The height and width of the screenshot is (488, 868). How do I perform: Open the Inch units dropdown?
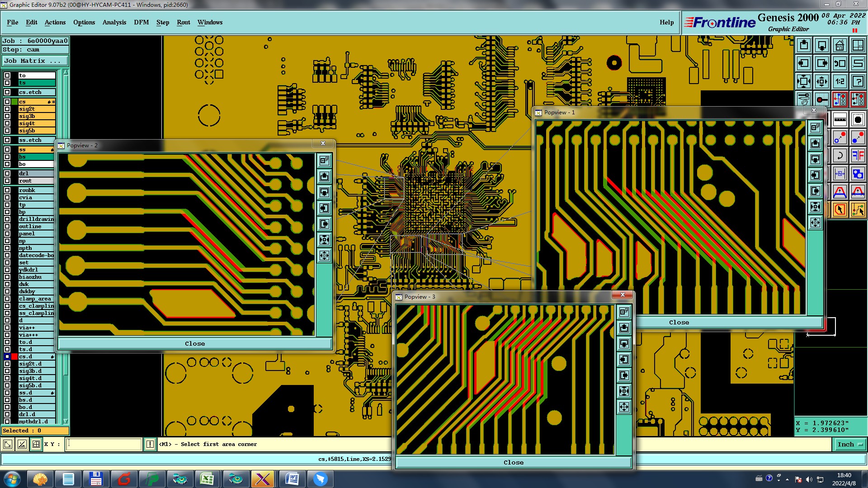[850, 445]
